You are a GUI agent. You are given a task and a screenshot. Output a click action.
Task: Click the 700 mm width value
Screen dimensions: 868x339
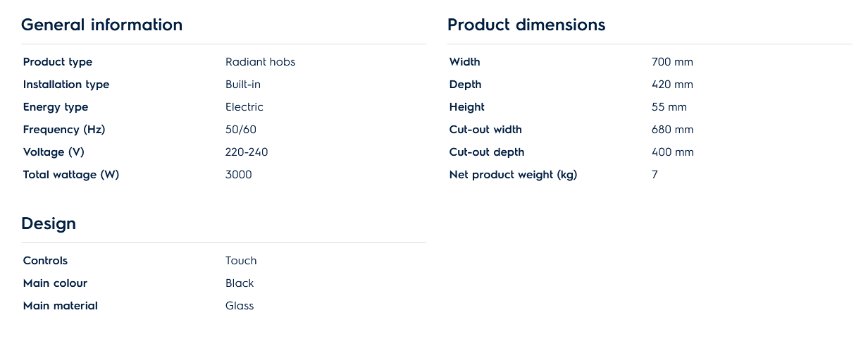click(672, 62)
